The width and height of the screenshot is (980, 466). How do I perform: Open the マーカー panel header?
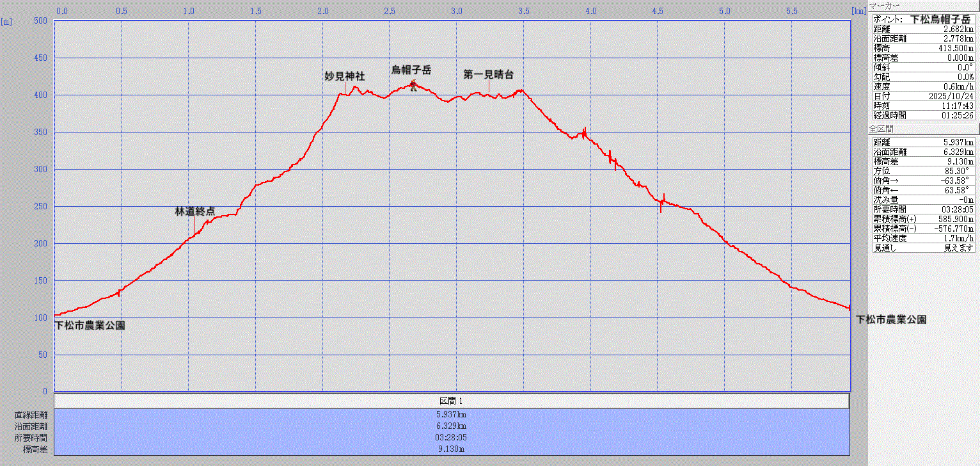click(885, 6)
